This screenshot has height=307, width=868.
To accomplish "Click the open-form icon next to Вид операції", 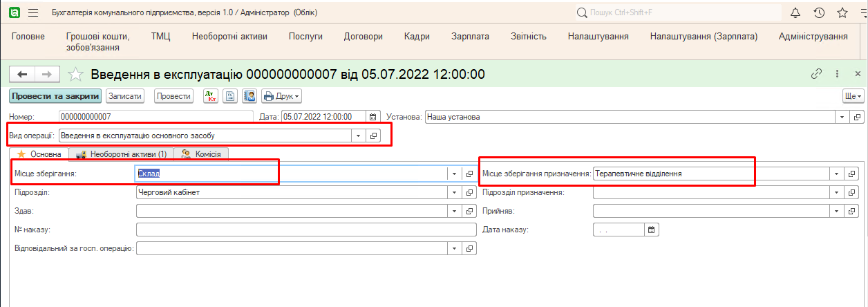I will [x=374, y=136].
